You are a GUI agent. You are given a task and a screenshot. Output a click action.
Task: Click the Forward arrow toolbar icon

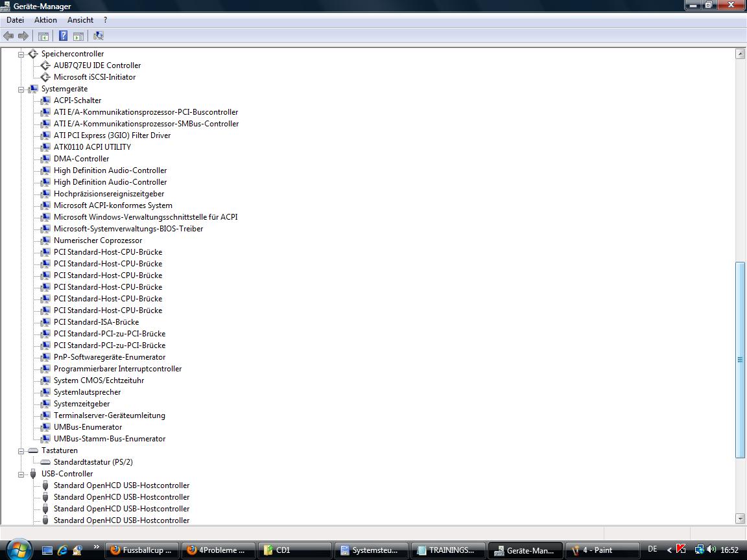tap(23, 36)
